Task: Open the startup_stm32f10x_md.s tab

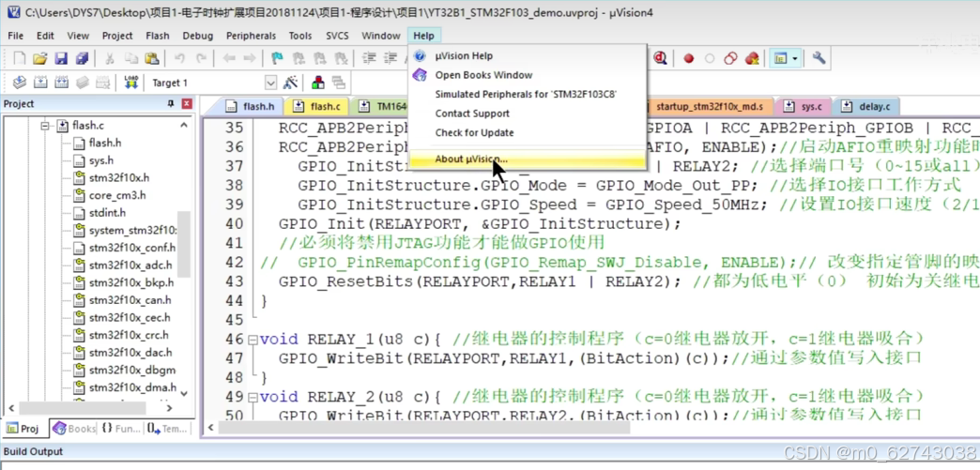Action: [x=710, y=106]
